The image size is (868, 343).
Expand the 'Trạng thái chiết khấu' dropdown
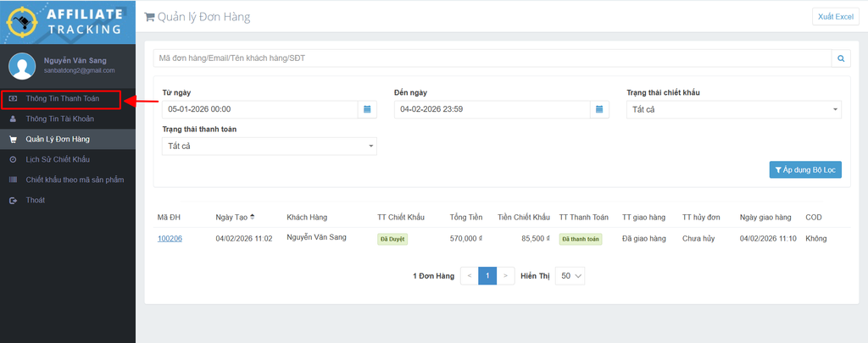pos(733,109)
